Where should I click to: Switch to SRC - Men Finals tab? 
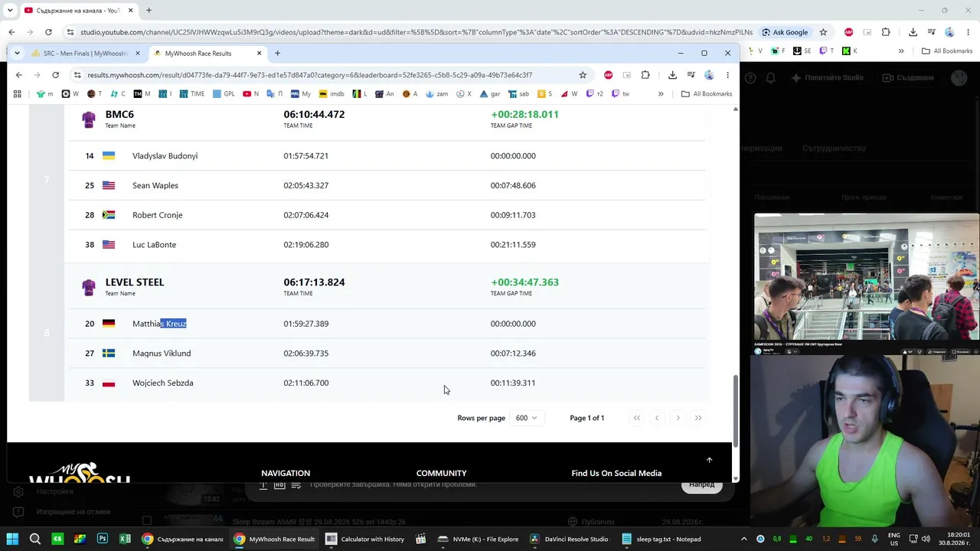coord(86,54)
